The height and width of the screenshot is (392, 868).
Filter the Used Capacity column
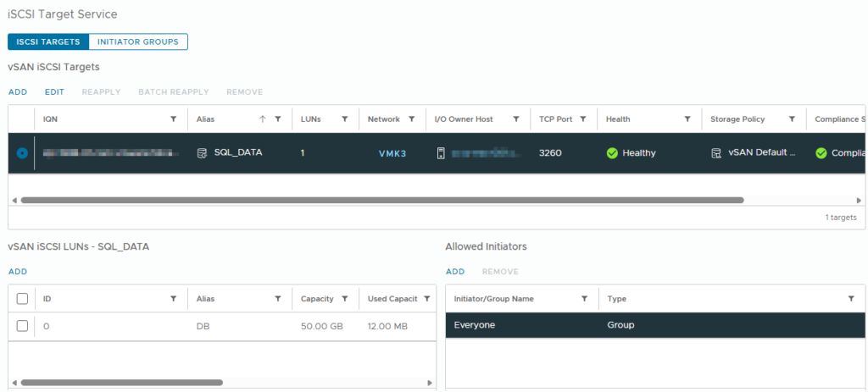pyautogui.click(x=427, y=299)
